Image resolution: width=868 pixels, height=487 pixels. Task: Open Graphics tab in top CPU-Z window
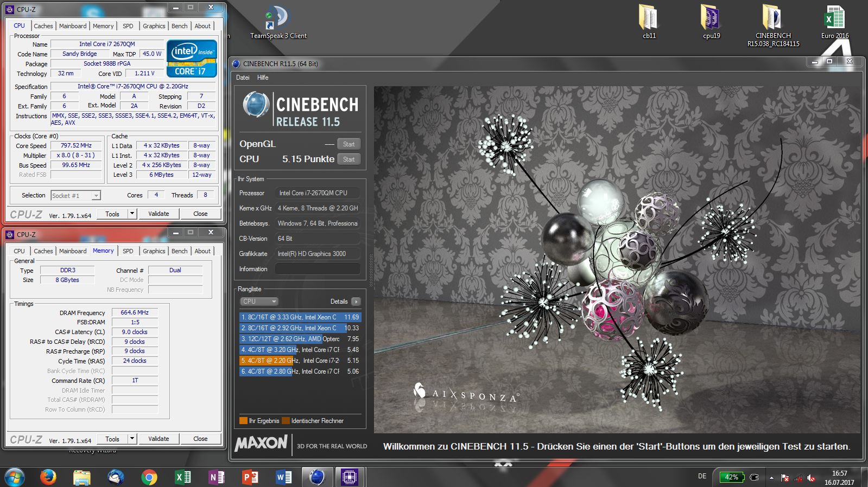click(x=154, y=26)
